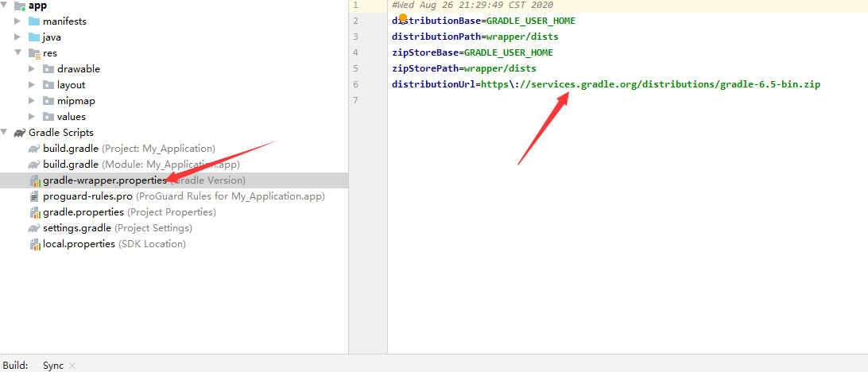This screenshot has width=868, height=372.
Task: Collapse the Gradle Scripts node
Action: [5, 132]
